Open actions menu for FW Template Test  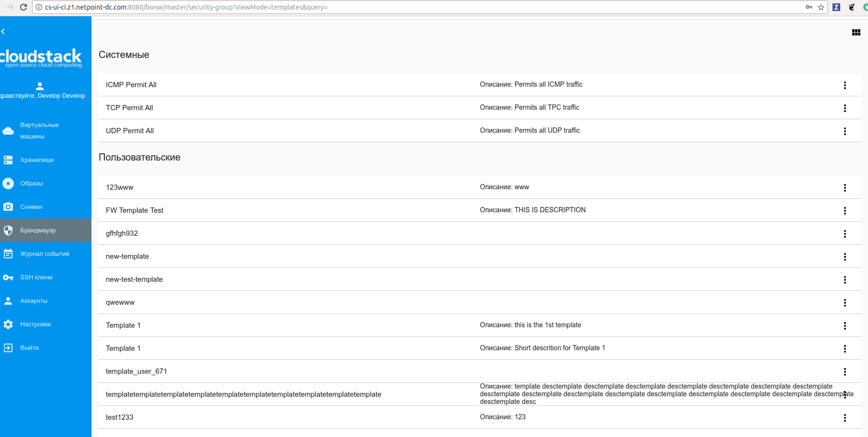click(845, 210)
